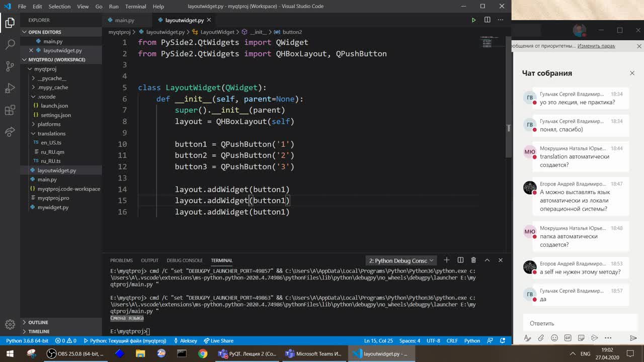The width and height of the screenshot is (644, 362).
Task: Open emoji picker in Teams chat
Action: [554, 338]
